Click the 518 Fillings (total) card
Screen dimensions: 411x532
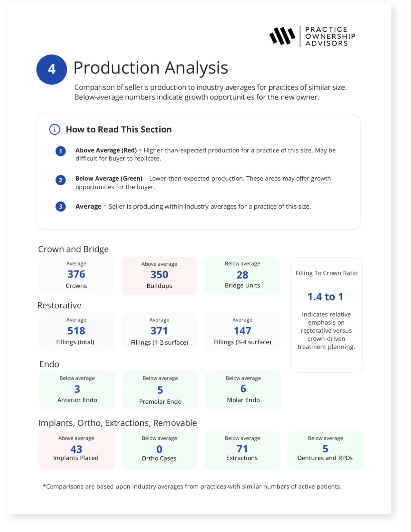click(x=76, y=331)
